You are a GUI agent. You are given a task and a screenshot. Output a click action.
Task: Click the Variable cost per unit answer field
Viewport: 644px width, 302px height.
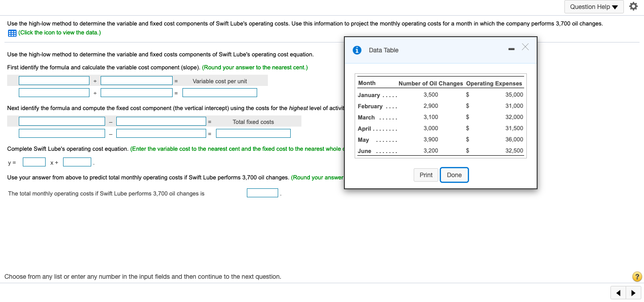tap(220, 93)
